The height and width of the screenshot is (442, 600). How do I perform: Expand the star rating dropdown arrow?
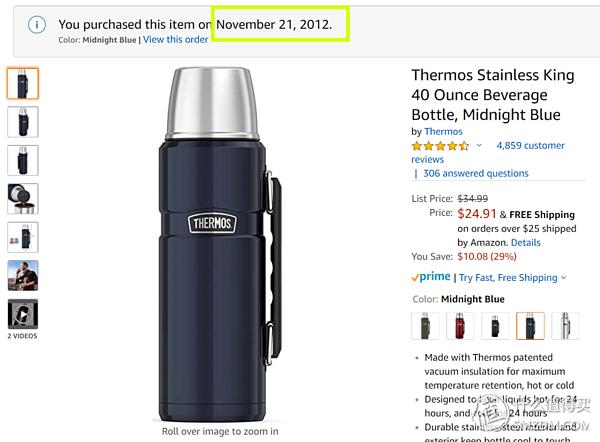(x=479, y=146)
